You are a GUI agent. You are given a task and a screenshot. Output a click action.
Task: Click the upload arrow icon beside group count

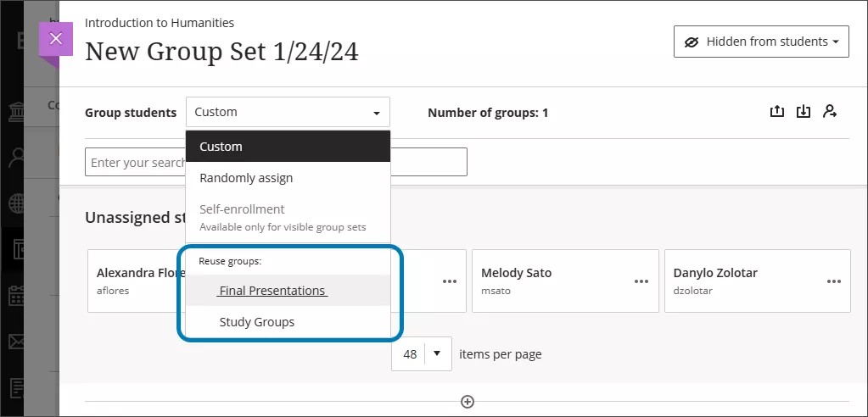point(776,112)
